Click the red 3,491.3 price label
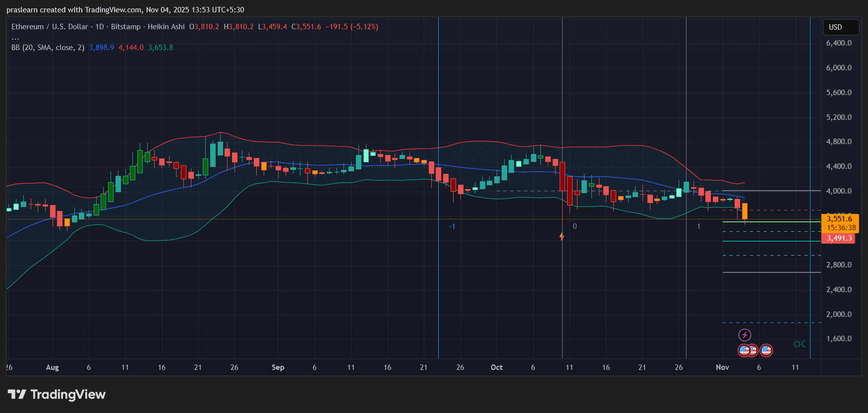The height and width of the screenshot is (413, 868). tap(839, 238)
